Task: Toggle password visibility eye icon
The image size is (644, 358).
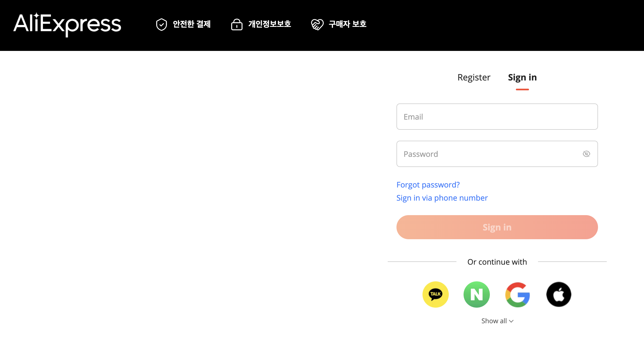Action: pos(586,154)
